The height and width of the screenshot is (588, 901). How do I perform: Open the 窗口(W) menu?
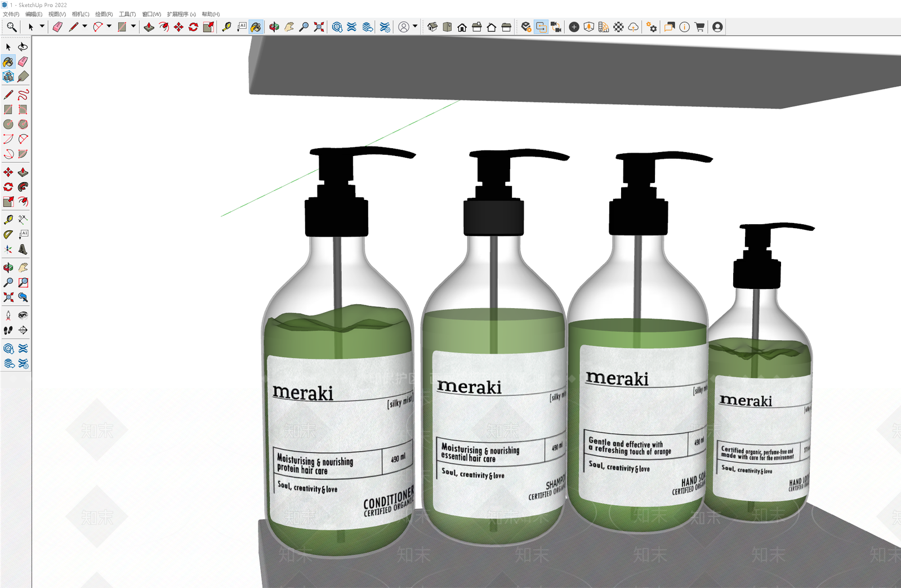coord(151,14)
